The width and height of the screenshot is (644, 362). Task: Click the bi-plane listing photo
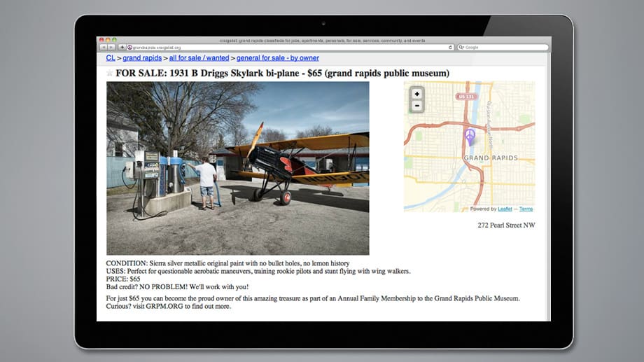pos(237,168)
